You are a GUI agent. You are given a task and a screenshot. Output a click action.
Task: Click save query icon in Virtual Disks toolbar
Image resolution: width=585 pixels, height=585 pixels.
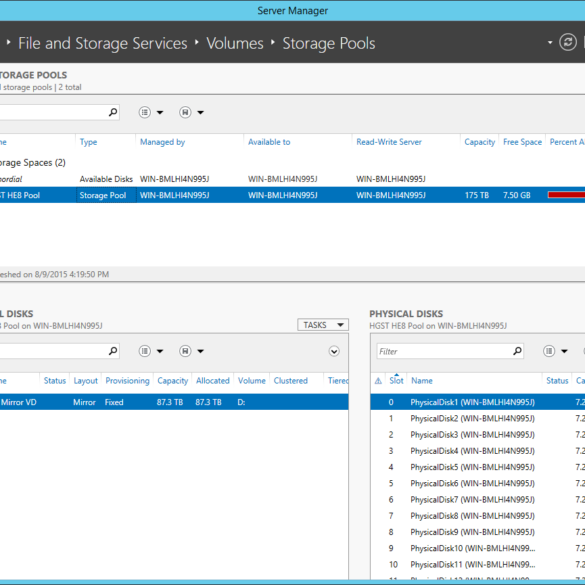pyautogui.click(x=185, y=351)
